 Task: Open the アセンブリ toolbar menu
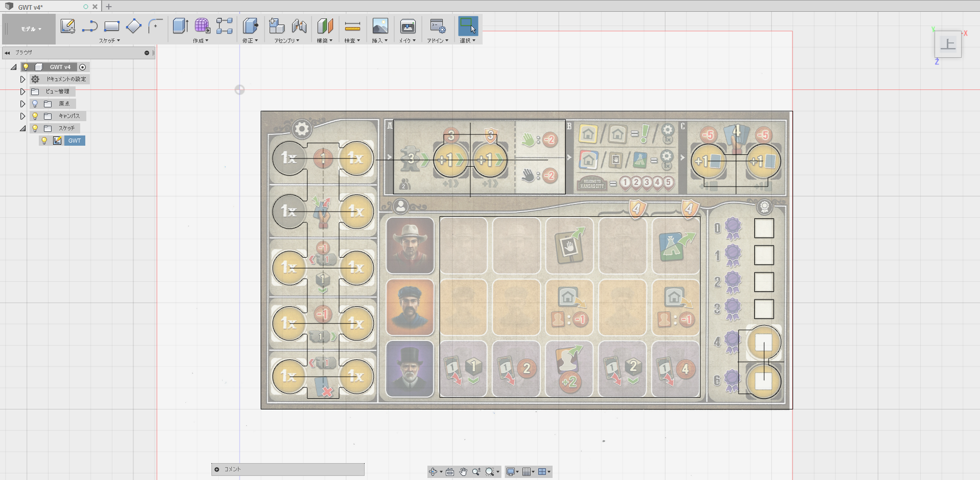pyautogui.click(x=286, y=40)
